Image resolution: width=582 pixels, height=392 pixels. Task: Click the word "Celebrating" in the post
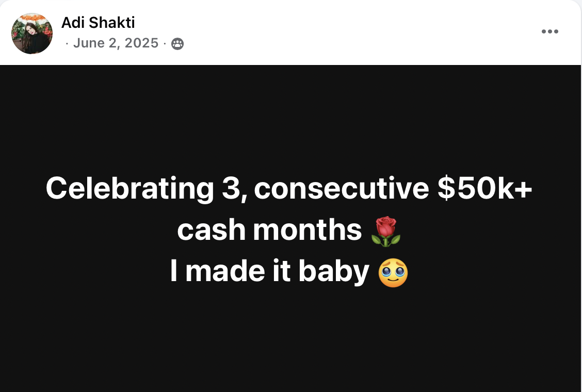(130, 189)
